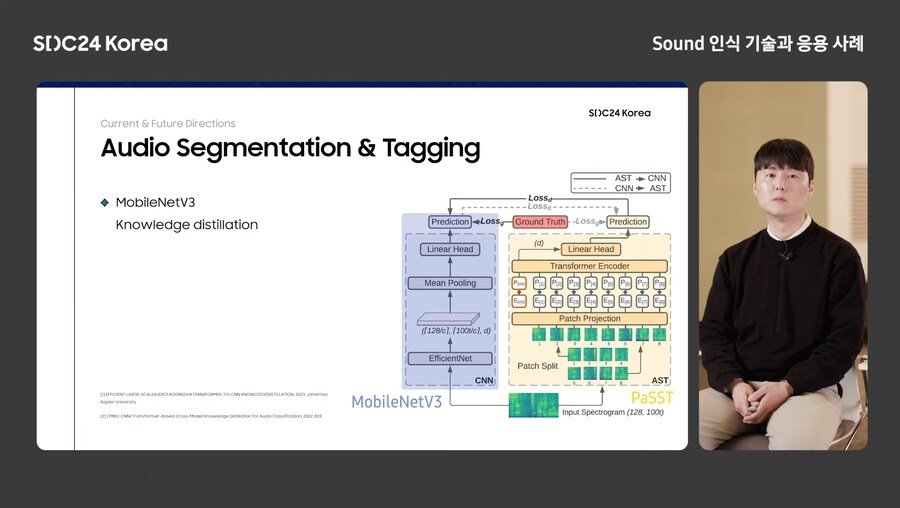Click the input spectrogram image
Screen dimensions: 900x508
[x=533, y=405]
